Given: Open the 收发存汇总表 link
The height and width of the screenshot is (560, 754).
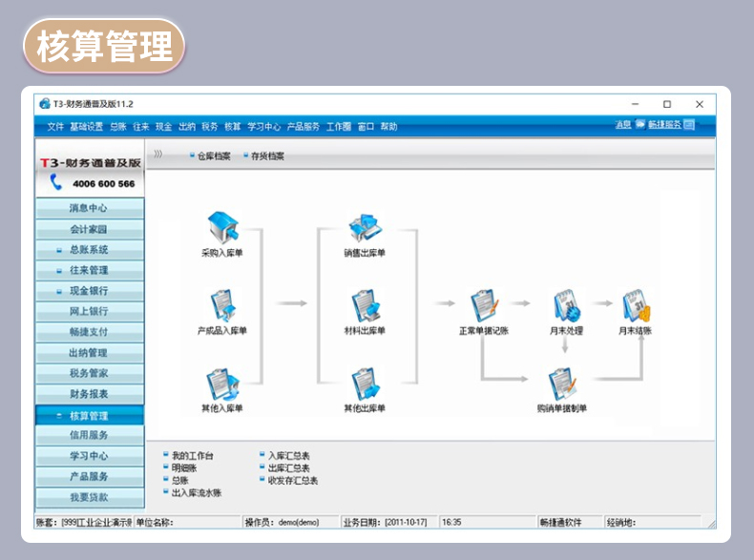Looking at the screenshot, I should point(293,480).
